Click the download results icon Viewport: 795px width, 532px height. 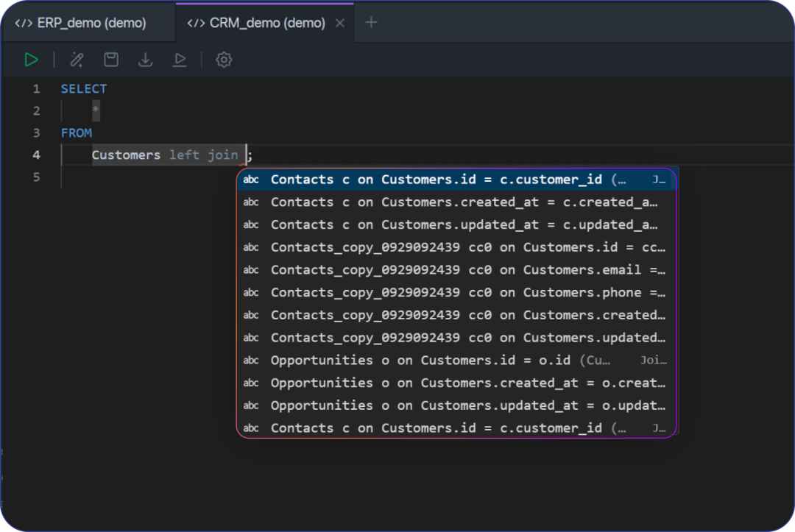point(146,60)
